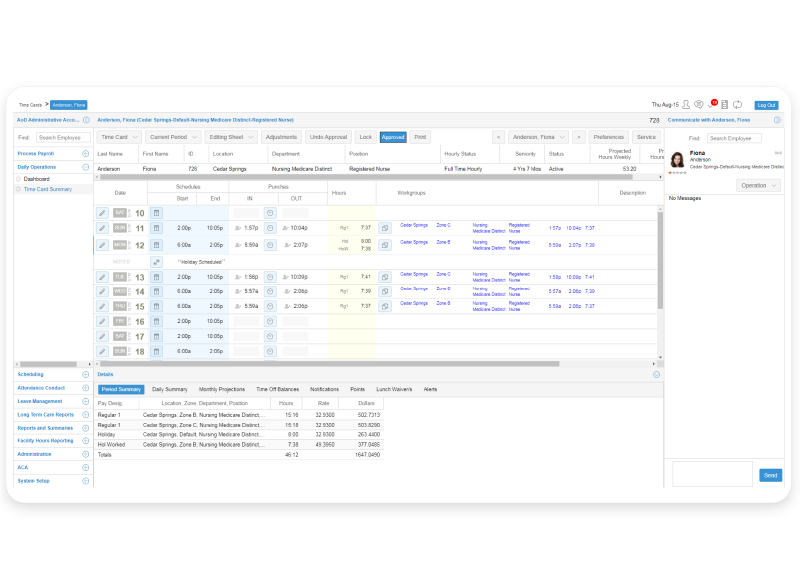The width and height of the screenshot is (800, 576).
Task: Click the pencil icon on the FRI 16 row
Action: tap(103, 322)
